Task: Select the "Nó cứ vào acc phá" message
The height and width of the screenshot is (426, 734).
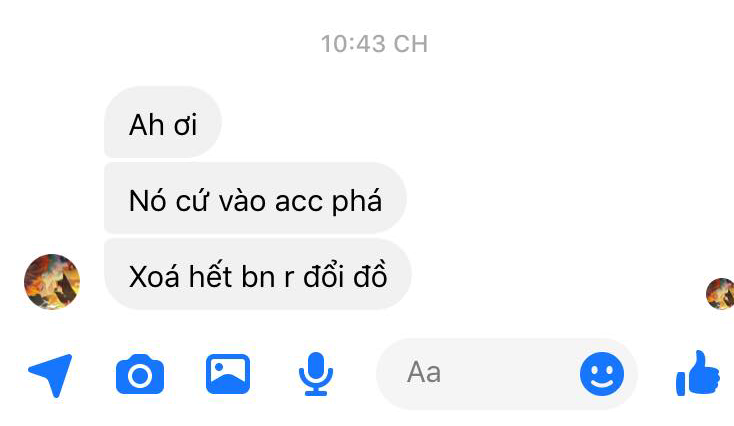Action: [x=255, y=198]
